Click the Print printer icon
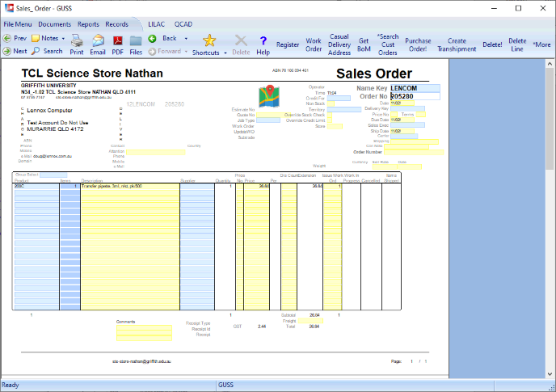 tap(76, 40)
